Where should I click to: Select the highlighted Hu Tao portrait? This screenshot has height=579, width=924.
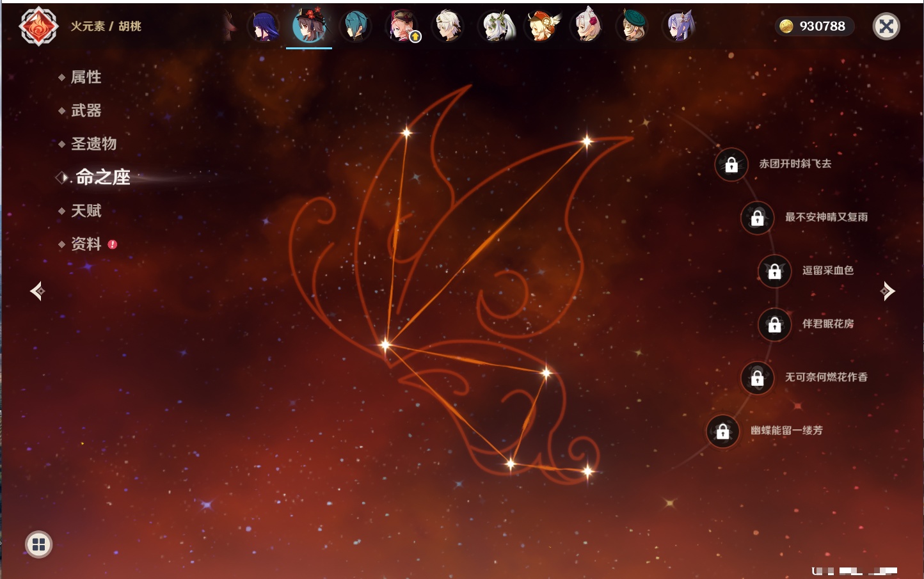tap(309, 26)
